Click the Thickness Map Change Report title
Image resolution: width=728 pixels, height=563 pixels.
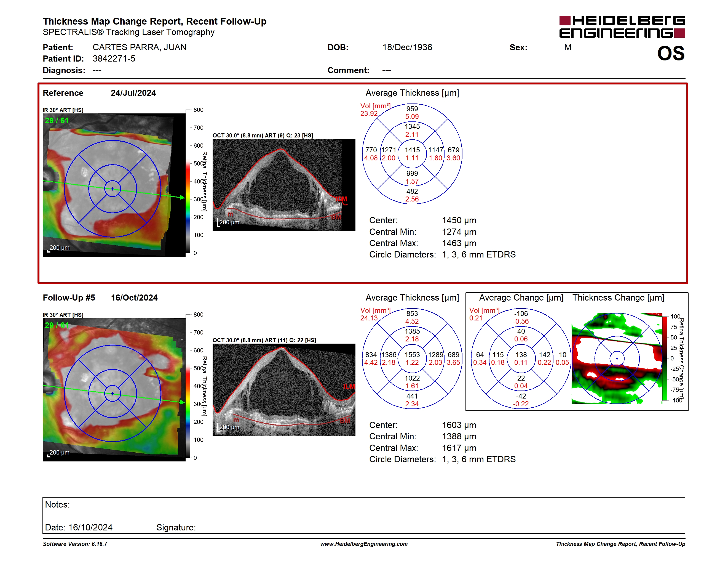click(155, 21)
